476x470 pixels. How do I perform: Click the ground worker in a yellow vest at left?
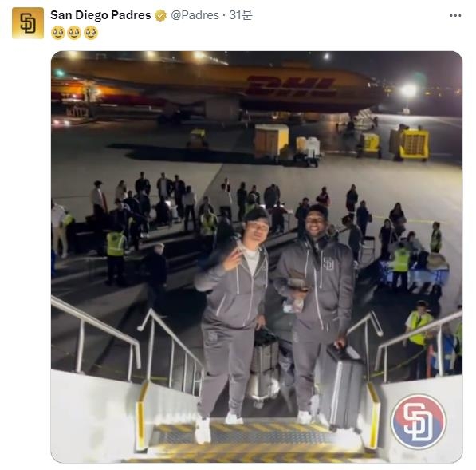(x=116, y=257)
